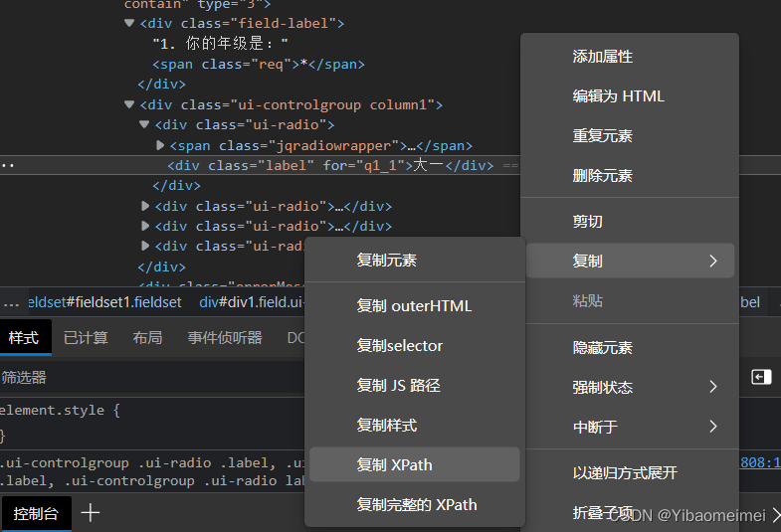Open the 中断于 submenu
This screenshot has height=532, width=781.
point(630,427)
